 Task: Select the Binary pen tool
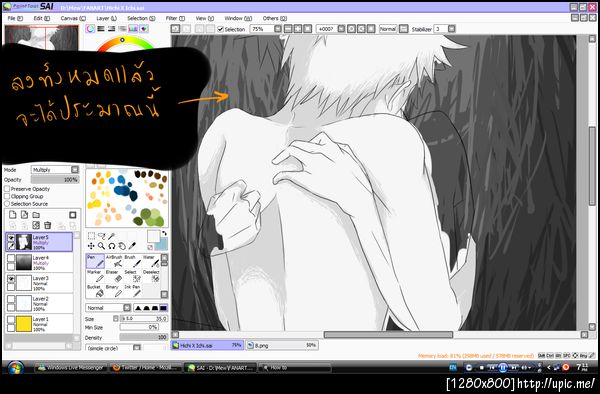pos(114,290)
